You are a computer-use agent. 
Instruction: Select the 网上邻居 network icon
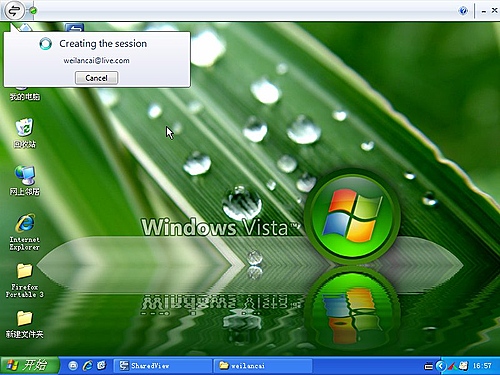(25, 175)
